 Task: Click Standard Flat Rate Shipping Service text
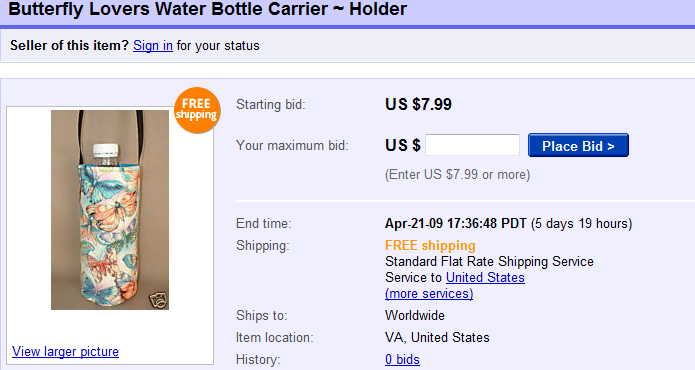(489, 261)
